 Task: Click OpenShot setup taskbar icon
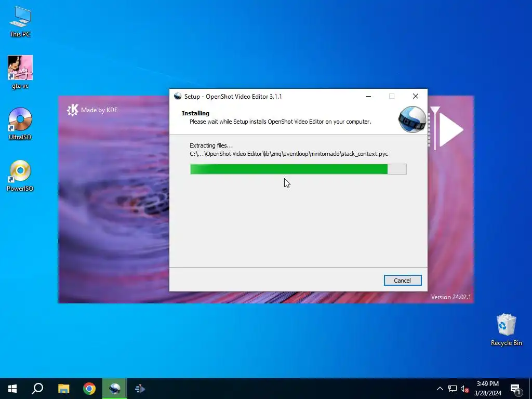115,389
